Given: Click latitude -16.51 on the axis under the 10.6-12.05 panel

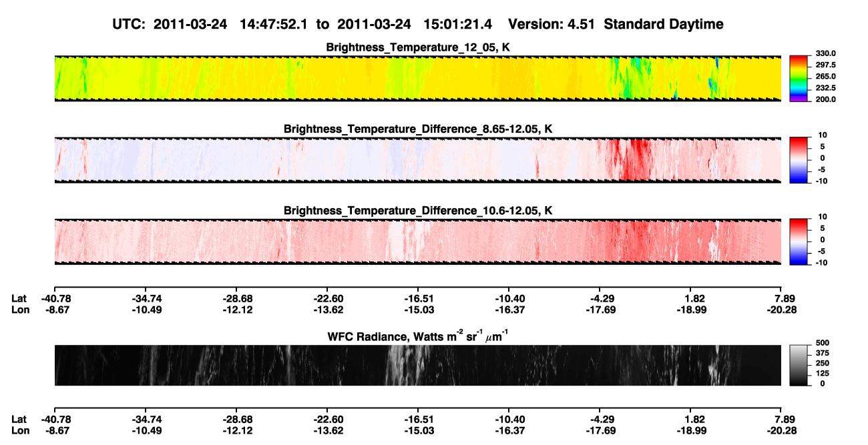Looking at the screenshot, I should pos(418,299).
